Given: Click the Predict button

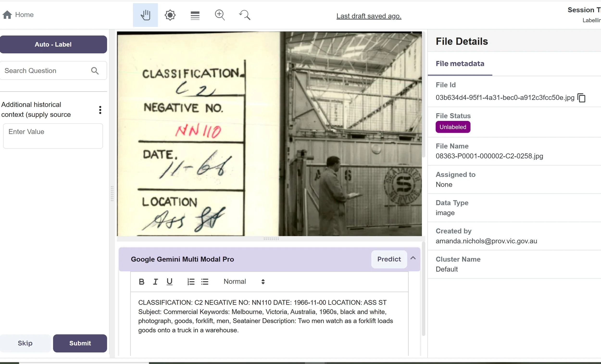Looking at the screenshot, I should click(389, 259).
